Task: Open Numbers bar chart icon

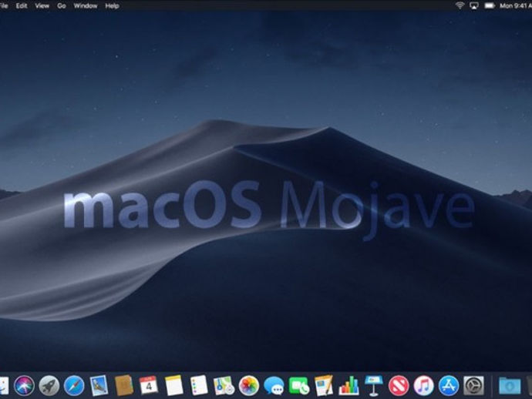Action: click(x=348, y=386)
